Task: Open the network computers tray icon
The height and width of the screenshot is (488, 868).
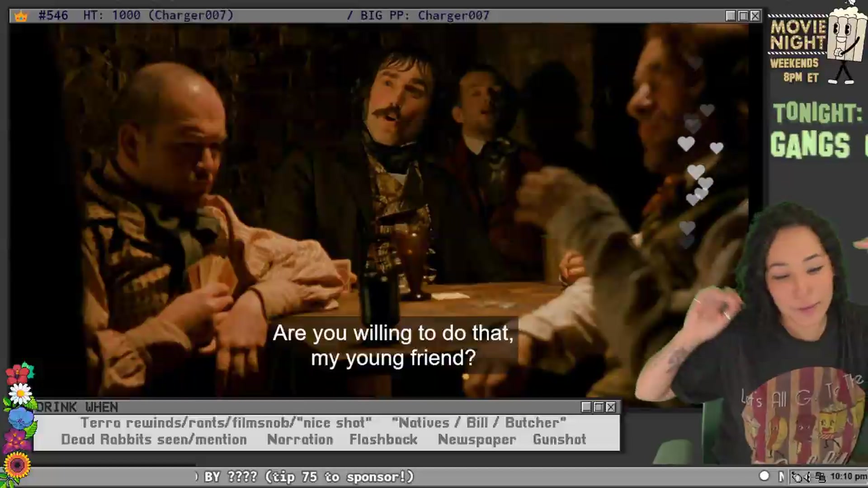Action: click(x=821, y=477)
